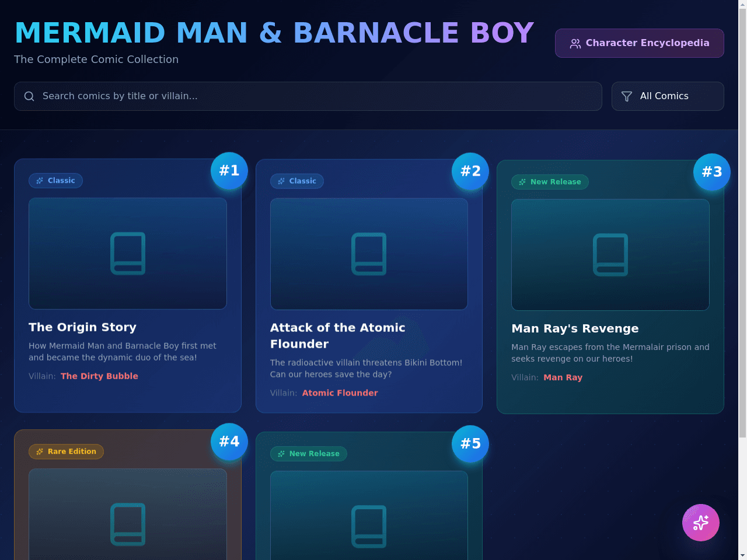The image size is (747, 560).
Task: Open The Origin Story cover thumbnail
Action: (x=128, y=254)
